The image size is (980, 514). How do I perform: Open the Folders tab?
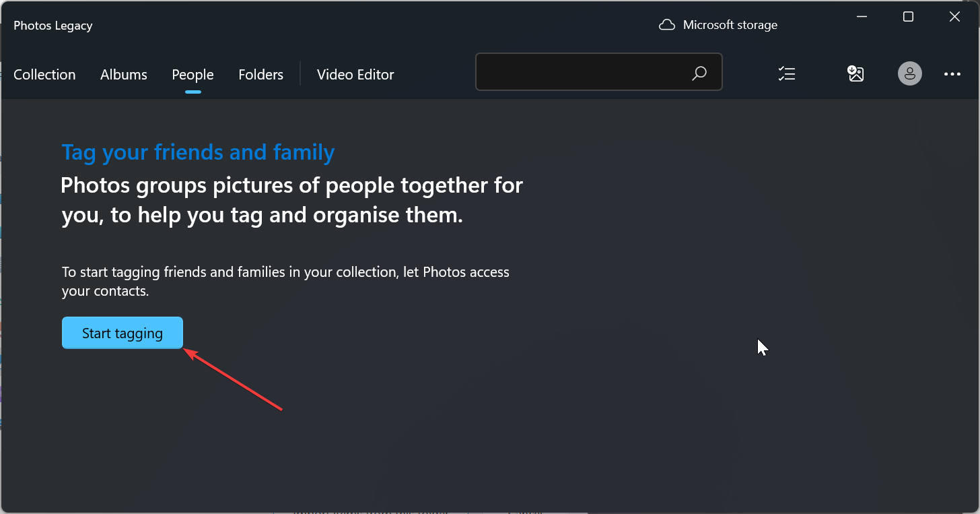point(260,75)
